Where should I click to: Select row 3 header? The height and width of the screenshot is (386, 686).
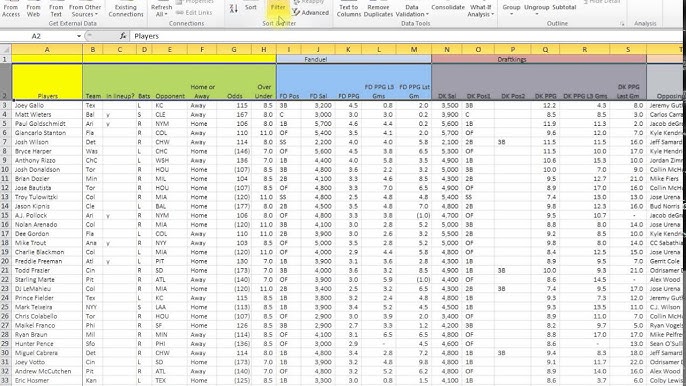pyautogui.click(x=6, y=105)
